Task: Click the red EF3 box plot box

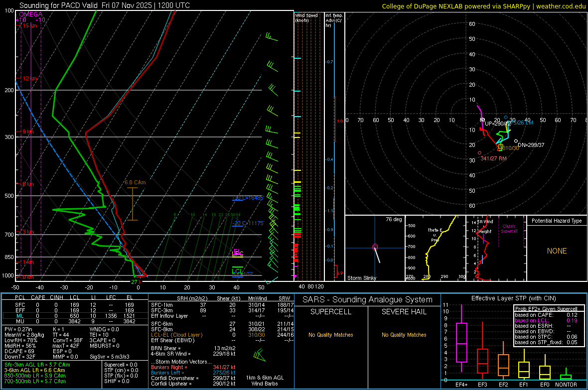Action: click(x=482, y=361)
